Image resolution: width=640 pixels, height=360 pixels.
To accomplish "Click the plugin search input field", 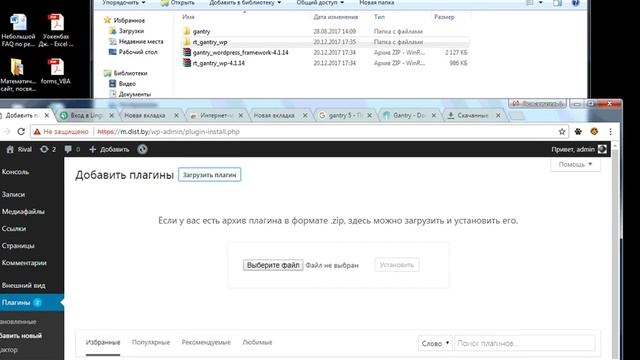I will [x=524, y=343].
